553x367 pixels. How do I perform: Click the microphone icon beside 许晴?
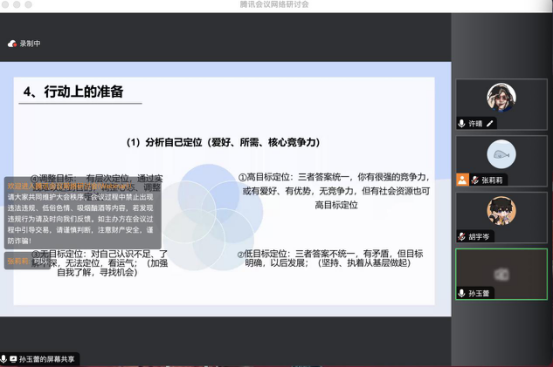pyautogui.click(x=462, y=123)
